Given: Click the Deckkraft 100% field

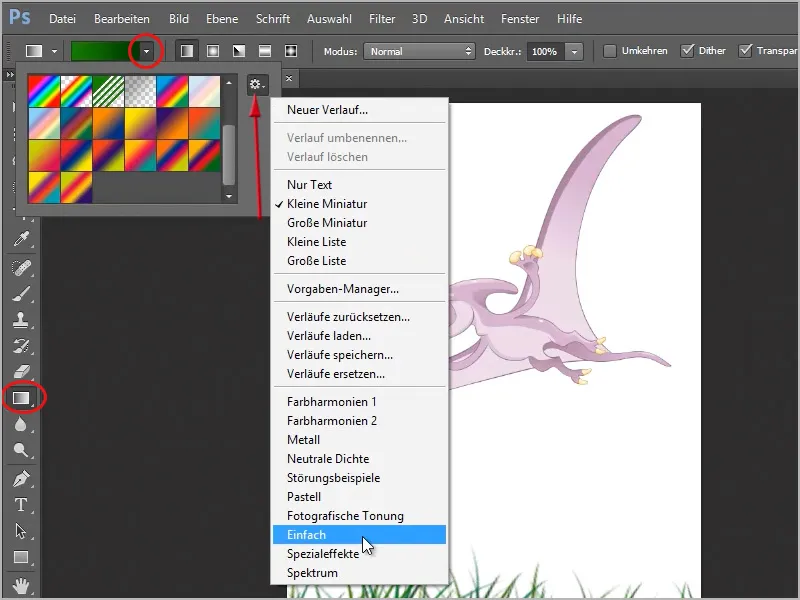Looking at the screenshot, I should [x=545, y=52].
